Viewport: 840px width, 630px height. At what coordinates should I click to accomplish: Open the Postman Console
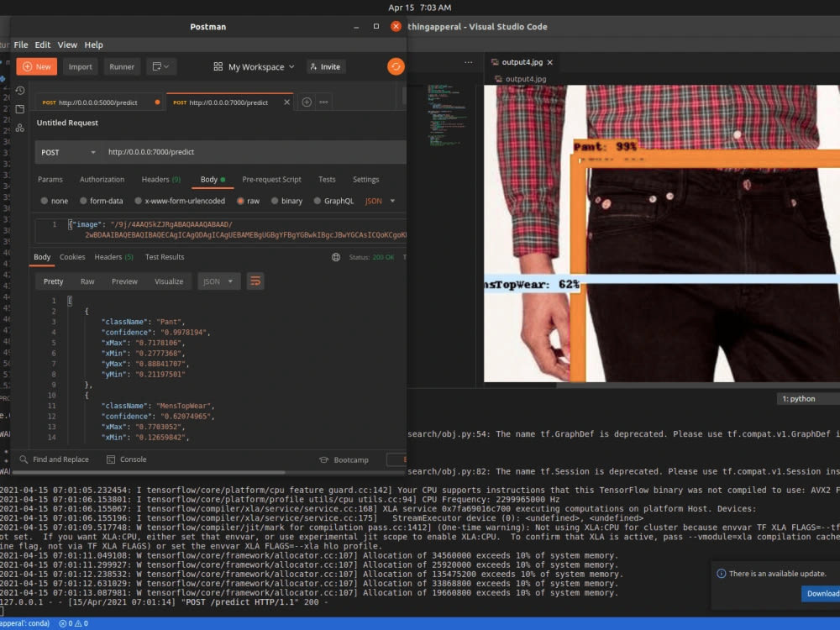(x=127, y=459)
